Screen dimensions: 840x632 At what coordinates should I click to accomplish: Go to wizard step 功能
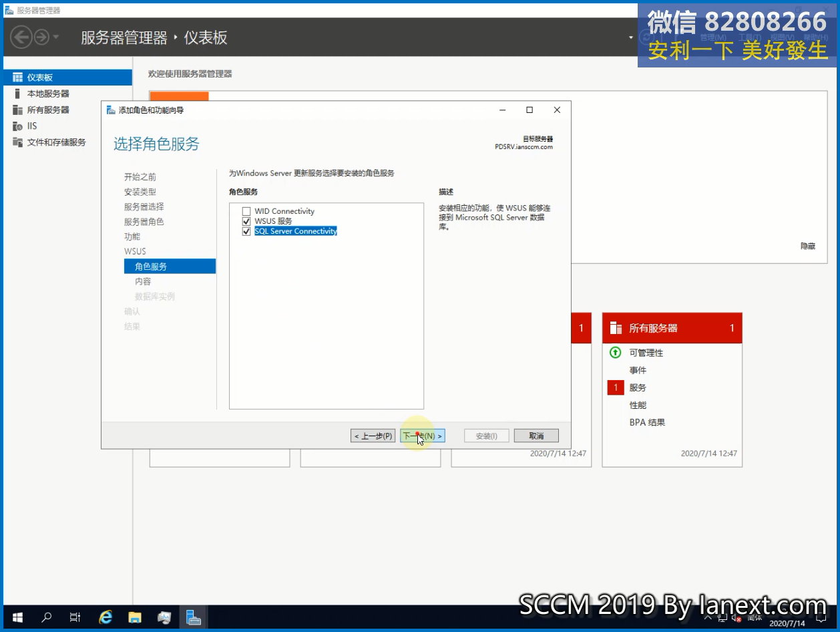[132, 236]
